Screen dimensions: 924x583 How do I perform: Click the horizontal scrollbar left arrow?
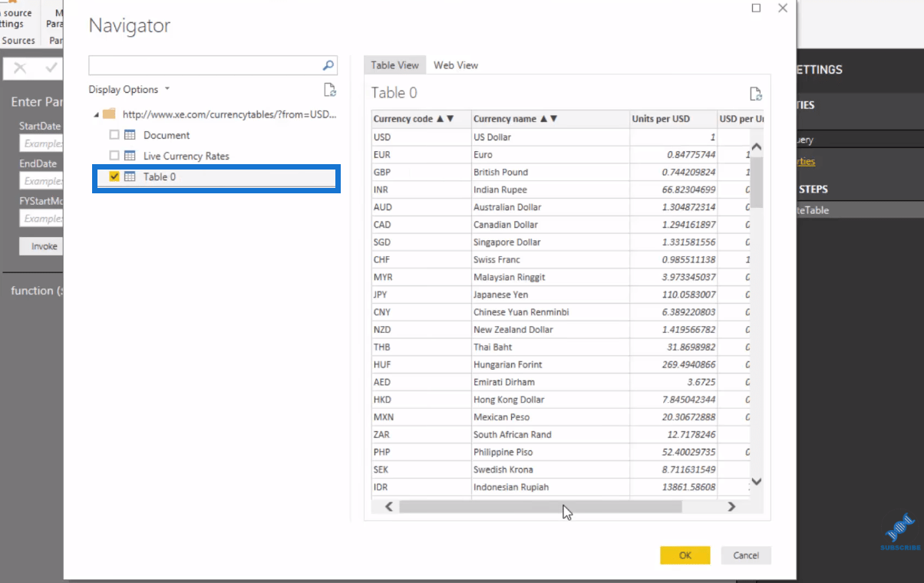pyautogui.click(x=389, y=506)
